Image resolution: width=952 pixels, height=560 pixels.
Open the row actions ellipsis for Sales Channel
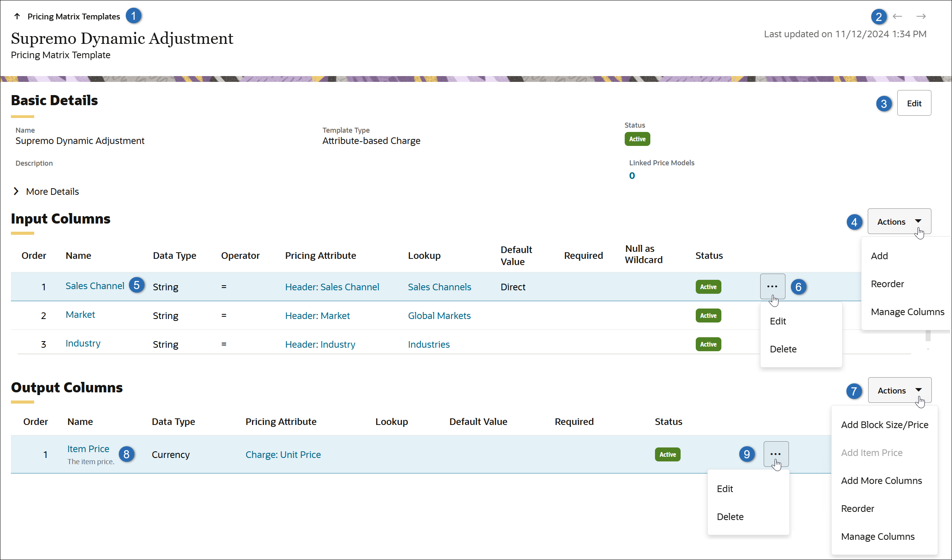(x=772, y=286)
